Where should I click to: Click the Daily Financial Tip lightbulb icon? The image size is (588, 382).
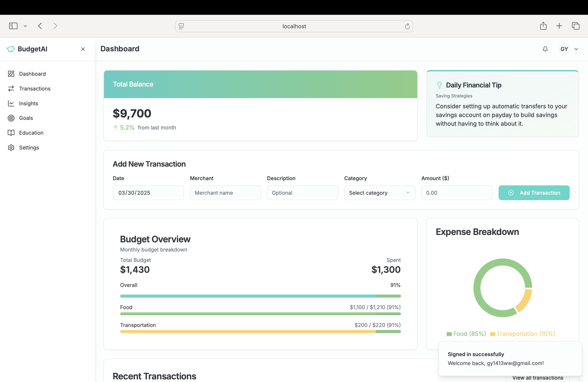pyautogui.click(x=439, y=85)
